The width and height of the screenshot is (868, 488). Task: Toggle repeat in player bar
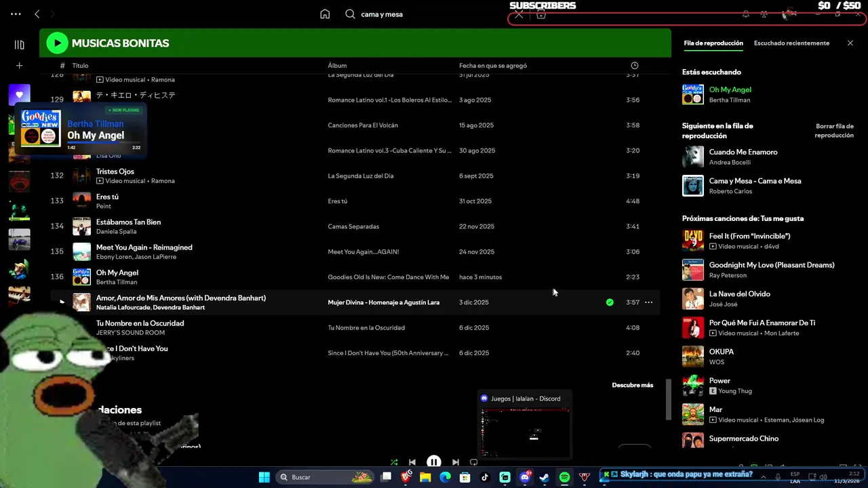(474, 462)
